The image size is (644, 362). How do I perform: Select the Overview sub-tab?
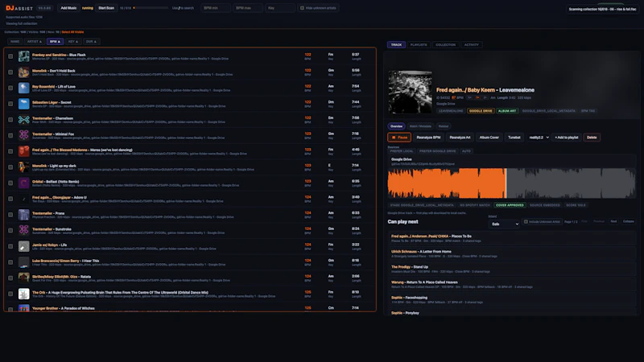pyautogui.click(x=396, y=126)
